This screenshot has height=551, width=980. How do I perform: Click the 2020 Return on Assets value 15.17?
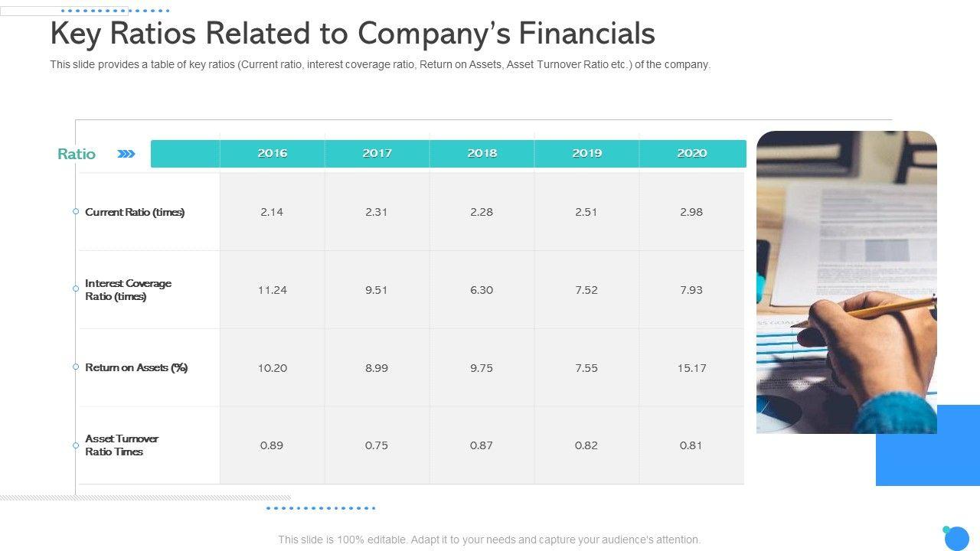pyautogui.click(x=691, y=368)
